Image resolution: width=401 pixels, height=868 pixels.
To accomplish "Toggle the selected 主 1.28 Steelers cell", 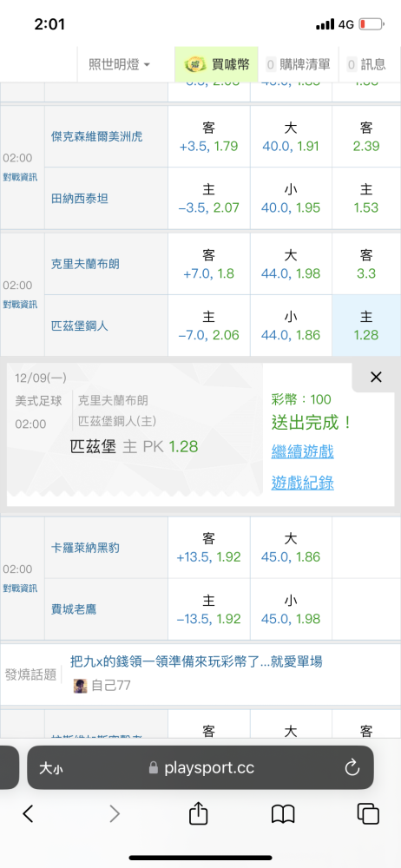I will pos(366,325).
